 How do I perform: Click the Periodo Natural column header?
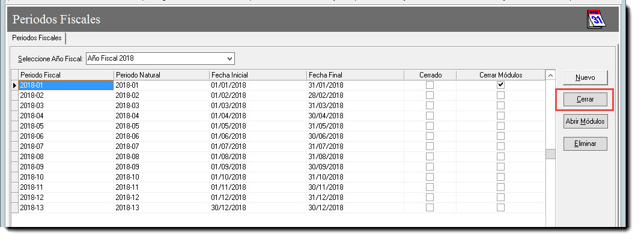162,75
